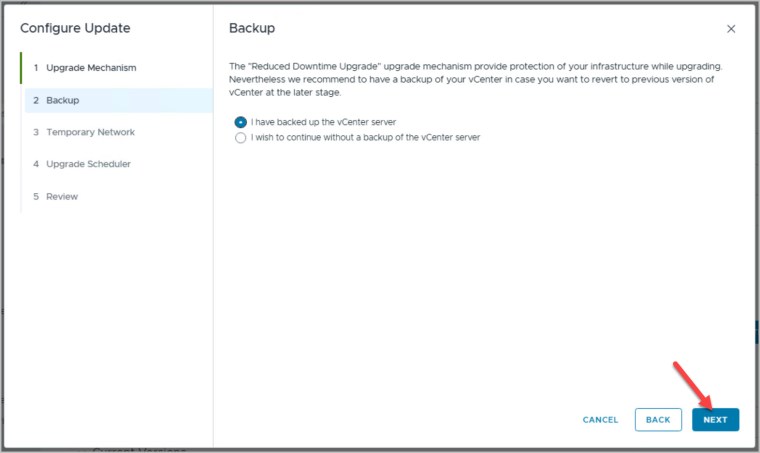This screenshot has height=453, width=760.
Task: Click the Reduced Downtime Upgrade description paragraph
Action: [475, 79]
